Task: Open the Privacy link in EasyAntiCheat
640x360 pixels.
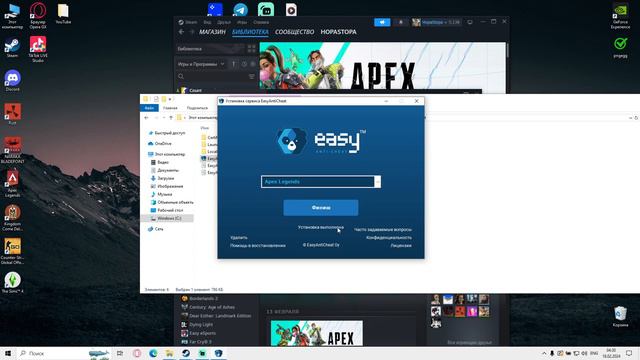Action: (389, 237)
